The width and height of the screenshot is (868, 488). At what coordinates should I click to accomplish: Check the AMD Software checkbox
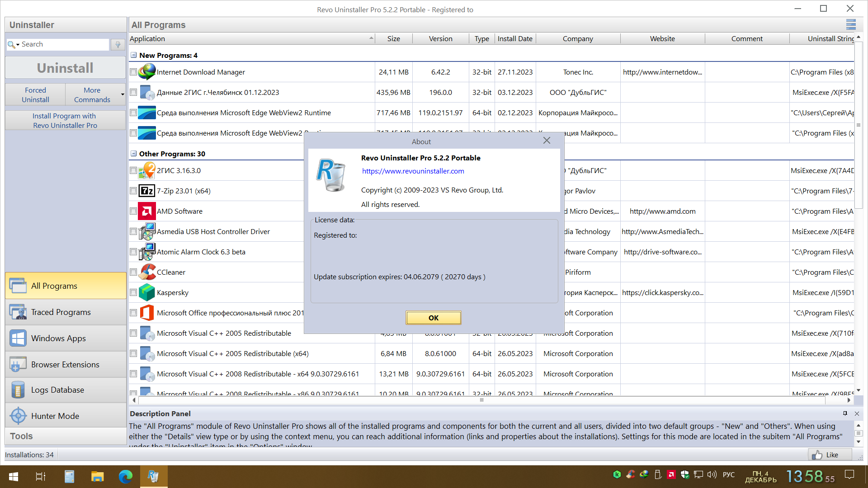[x=133, y=211]
